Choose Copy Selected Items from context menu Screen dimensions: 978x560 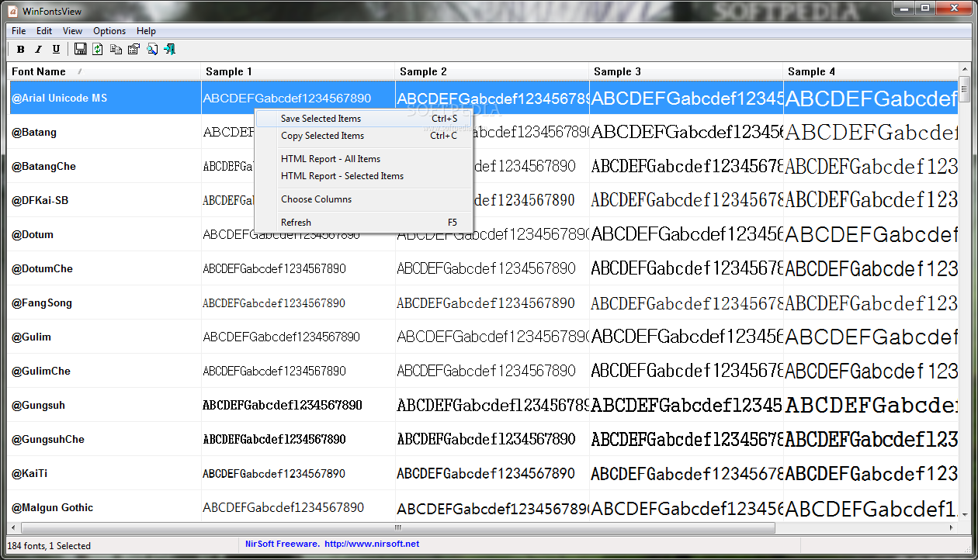[x=364, y=136]
